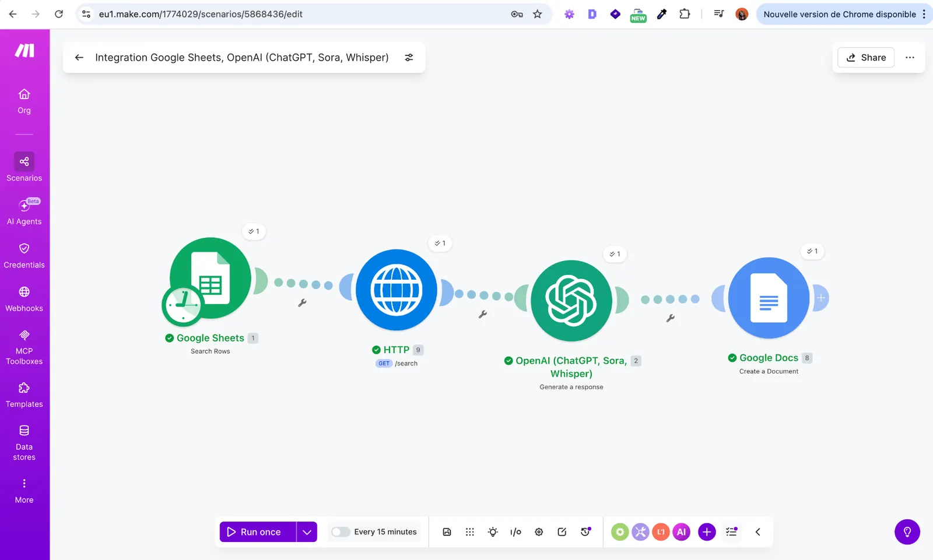The height and width of the screenshot is (560, 933).
Task: Click the wrench between OpenAI and Google Docs
Action: 671,318
